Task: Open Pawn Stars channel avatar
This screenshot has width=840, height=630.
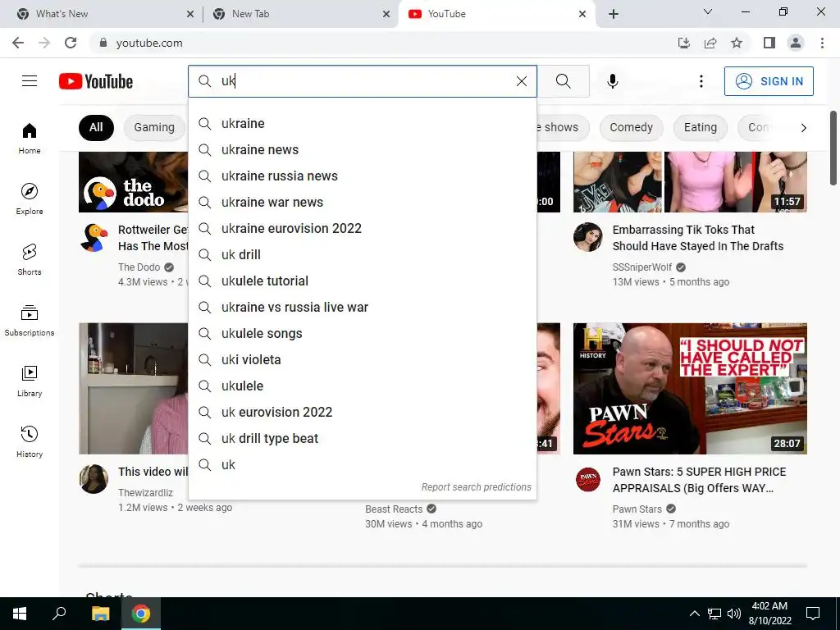Action: pyautogui.click(x=588, y=479)
